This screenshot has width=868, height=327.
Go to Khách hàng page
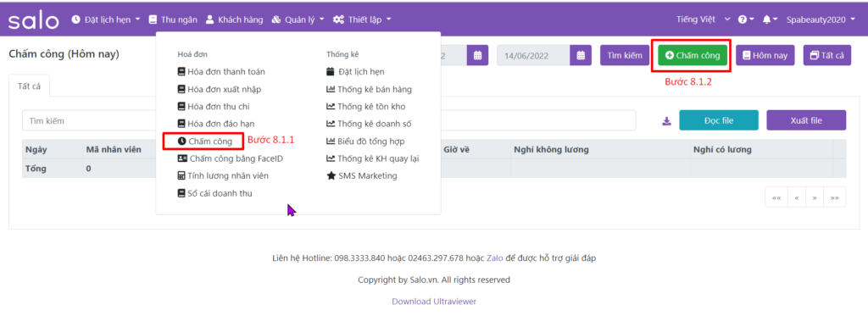pos(234,19)
